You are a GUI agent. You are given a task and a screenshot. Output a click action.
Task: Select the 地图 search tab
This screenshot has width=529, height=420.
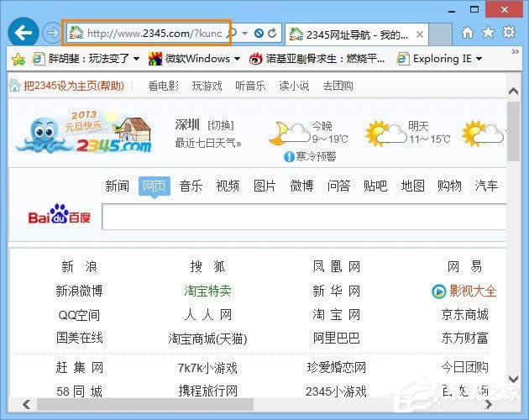[412, 186]
